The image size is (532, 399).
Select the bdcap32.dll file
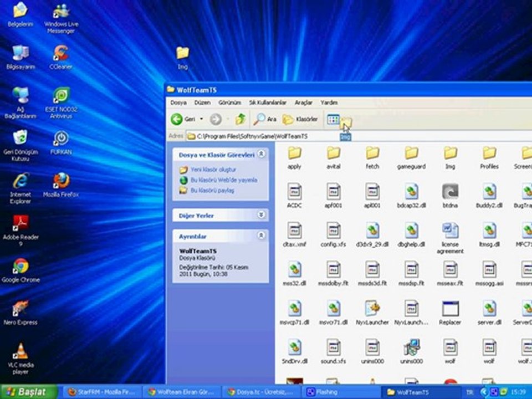(411, 196)
